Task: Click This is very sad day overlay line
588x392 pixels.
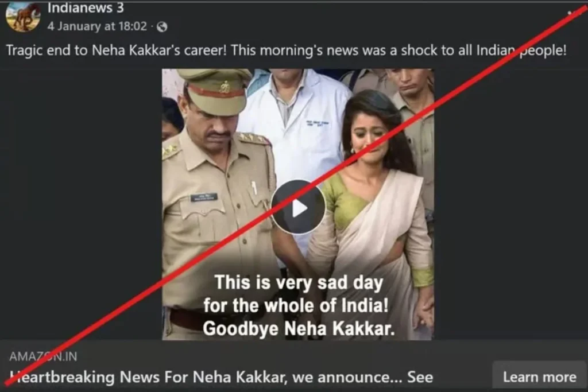Action: pos(299,282)
